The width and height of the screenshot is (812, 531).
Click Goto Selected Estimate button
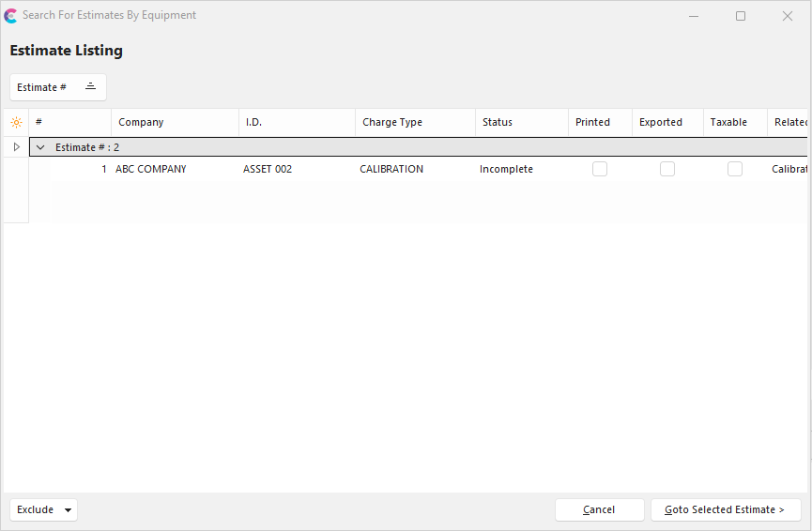point(725,509)
